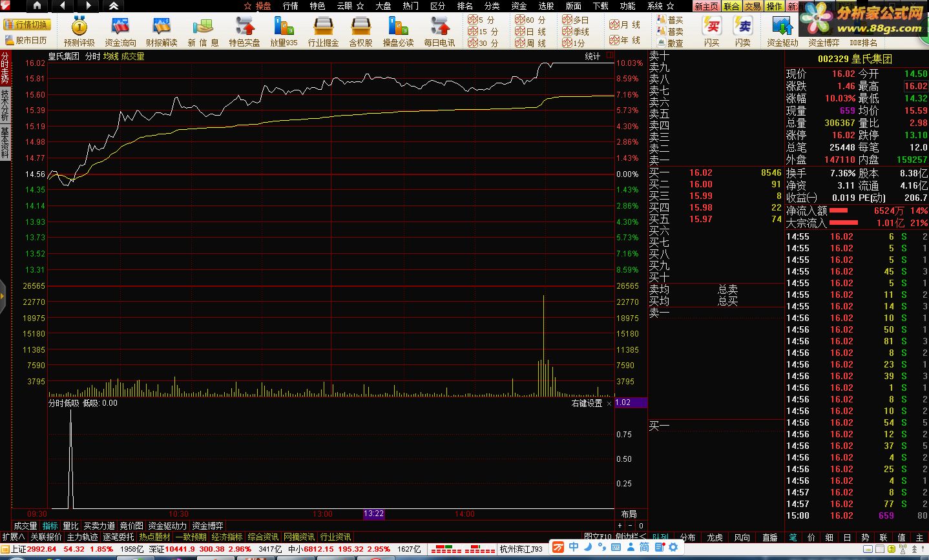This screenshot has height=560, width=929.
Task: Select the 基本资料 side tab
Action: point(5,143)
